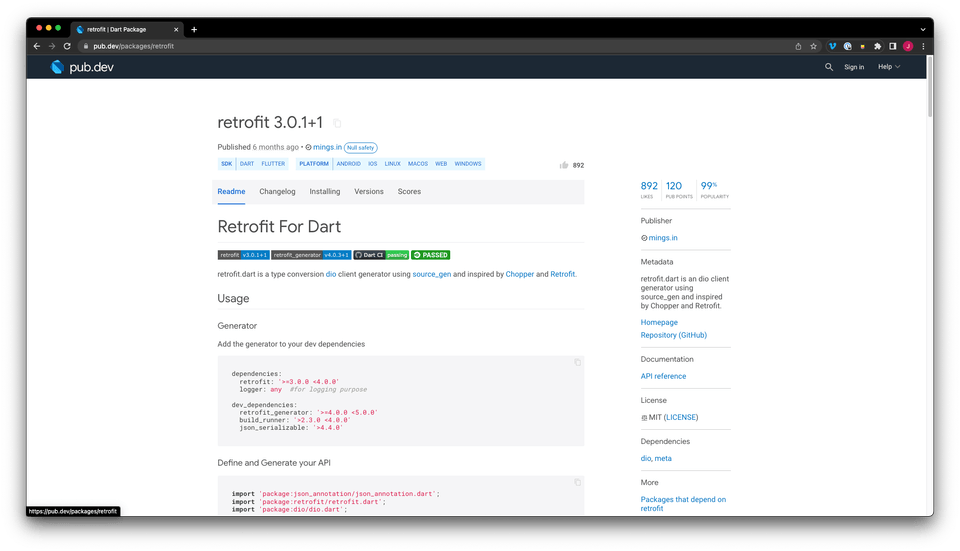Open the Chrome three-dot menu

[x=923, y=46]
